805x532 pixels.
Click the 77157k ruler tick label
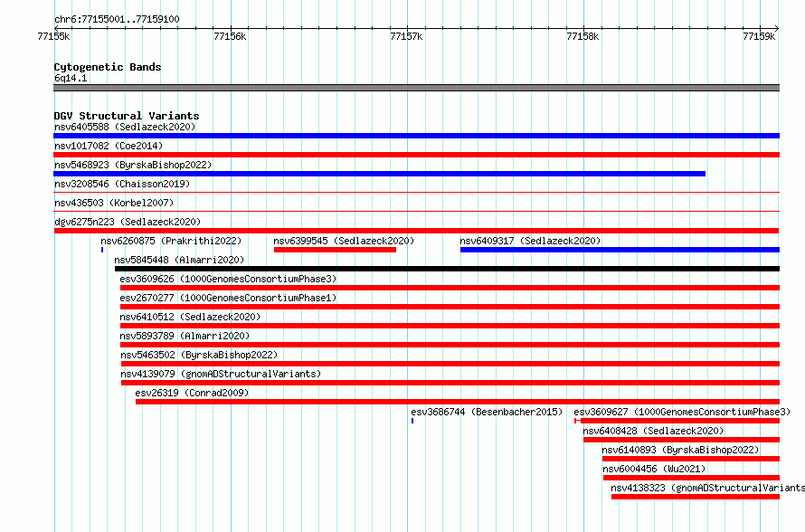tap(407, 36)
